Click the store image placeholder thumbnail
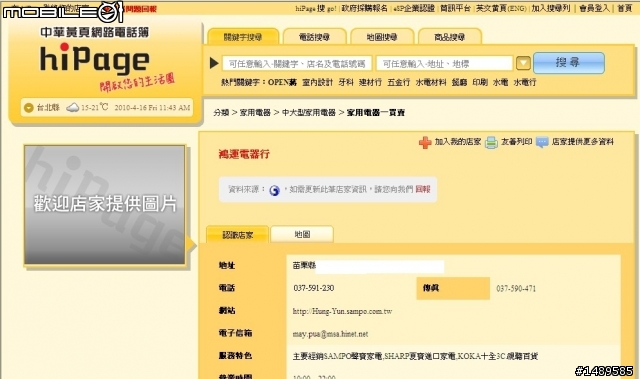Screen dimensions: 640x379 tap(105, 205)
